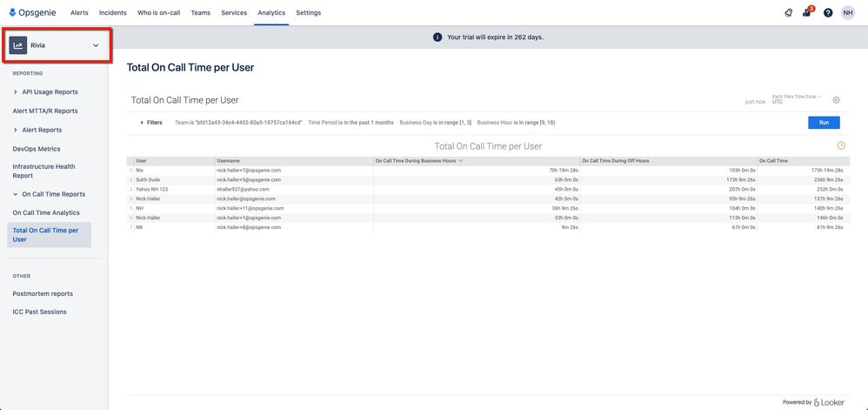Open the NH user avatar menu
868x410 pixels.
coord(847,13)
